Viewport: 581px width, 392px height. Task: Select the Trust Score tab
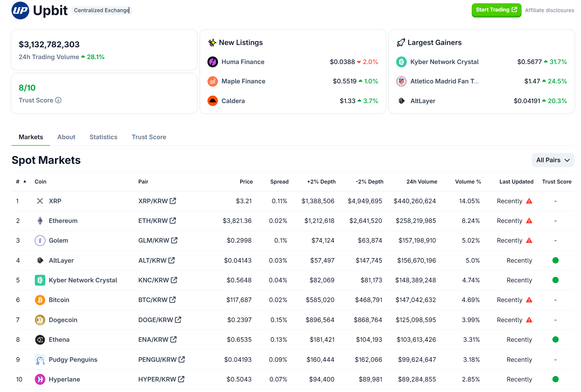coord(149,137)
